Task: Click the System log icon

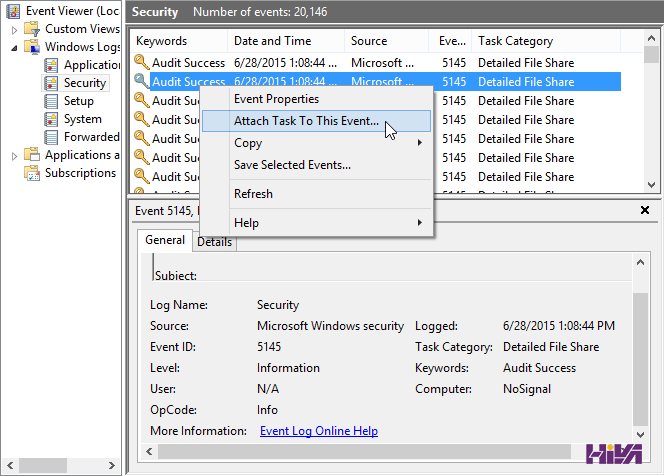Action: click(51, 119)
